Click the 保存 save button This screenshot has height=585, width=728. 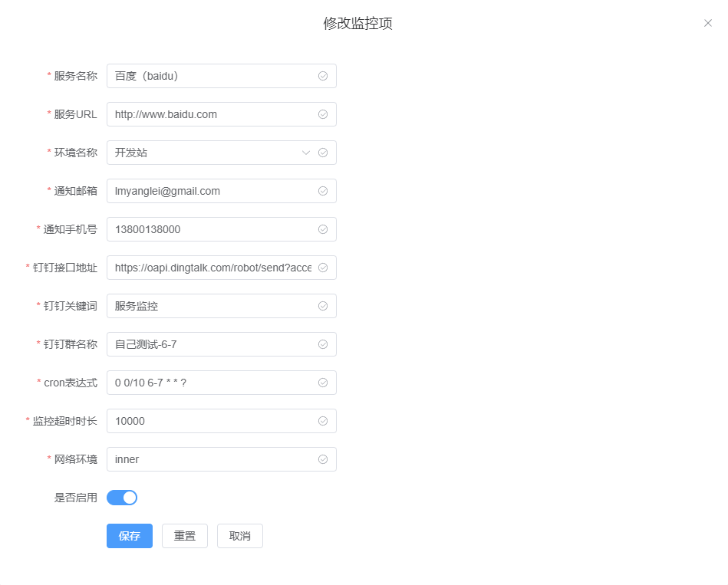[129, 536]
